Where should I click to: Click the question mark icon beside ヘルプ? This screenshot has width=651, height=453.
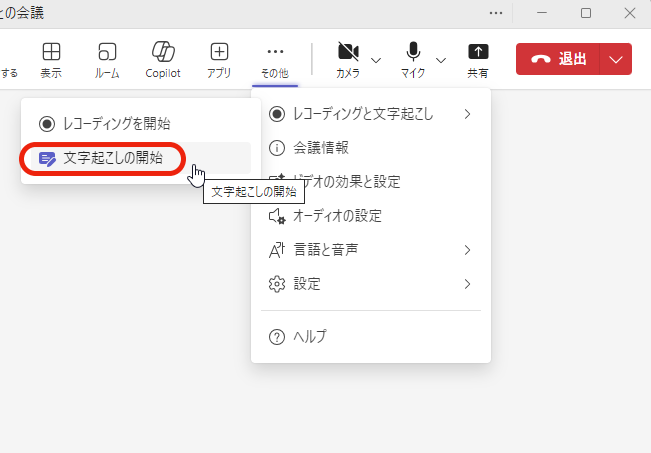click(x=277, y=337)
